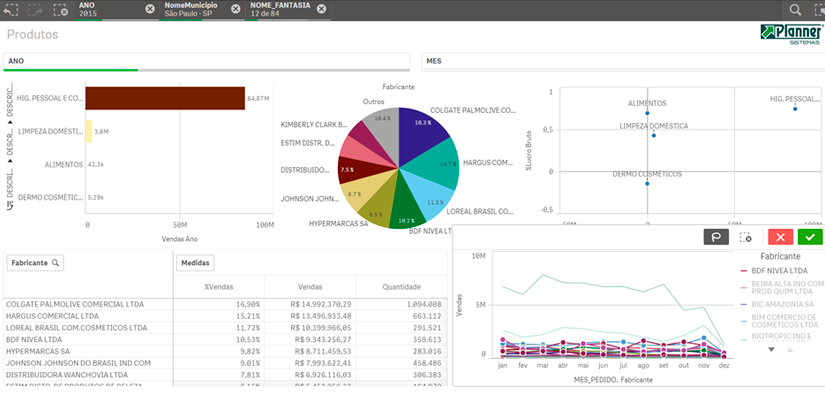825x399 pixels.
Task: Clear selection in the line chart
Action: pos(745,237)
